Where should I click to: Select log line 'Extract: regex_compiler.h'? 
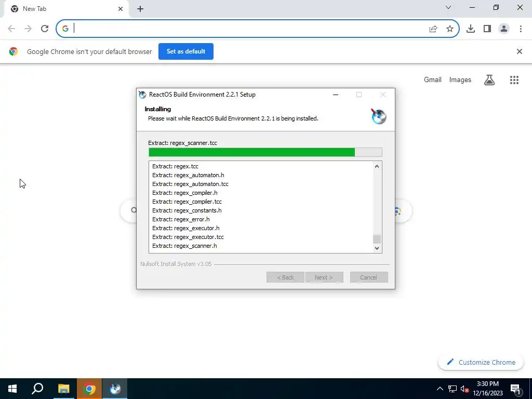(184, 193)
